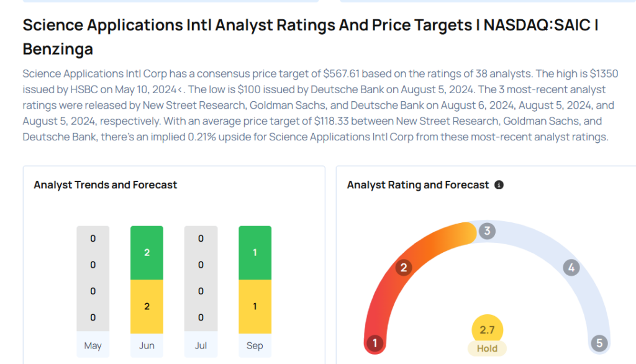The height and width of the screenshot is (364, 636).
Task: Select the May month label
Action: [x=93, y=345]
